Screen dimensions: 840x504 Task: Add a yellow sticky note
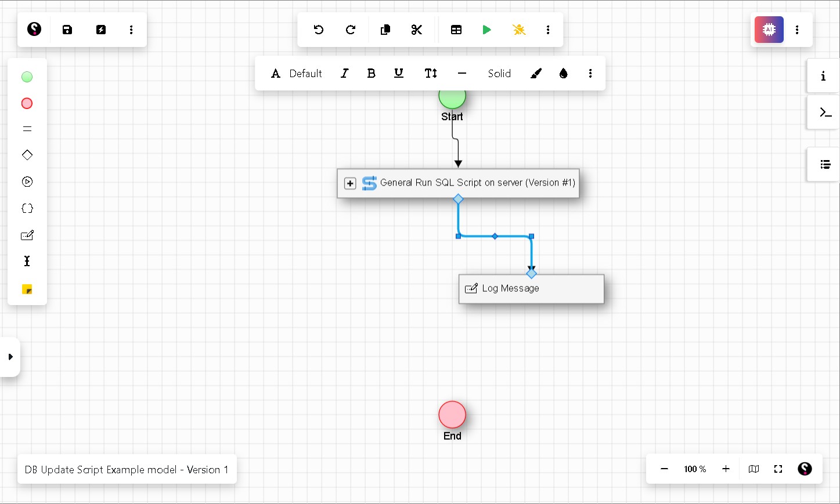pyautogui.click(x=27, y=289)
